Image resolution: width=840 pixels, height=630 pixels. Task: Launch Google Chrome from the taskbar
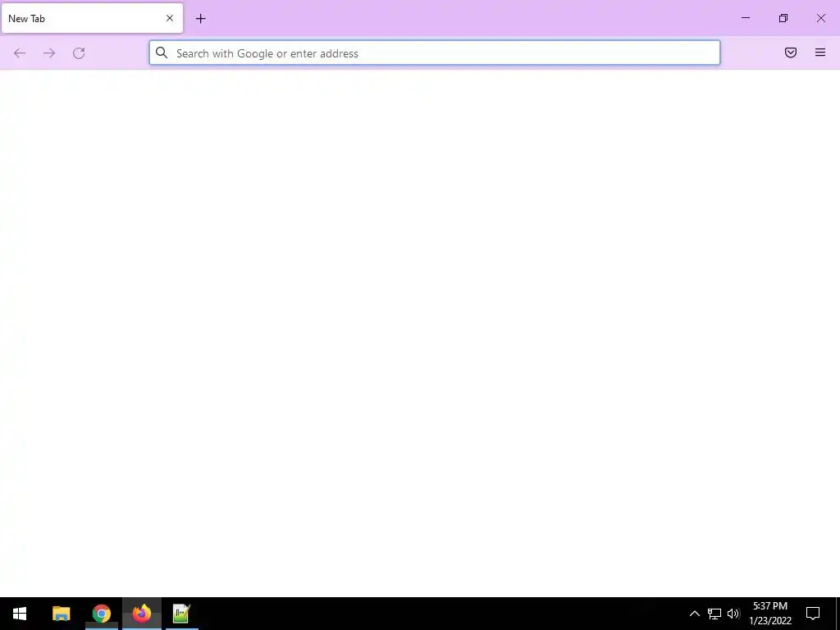[x=101, y=614]
